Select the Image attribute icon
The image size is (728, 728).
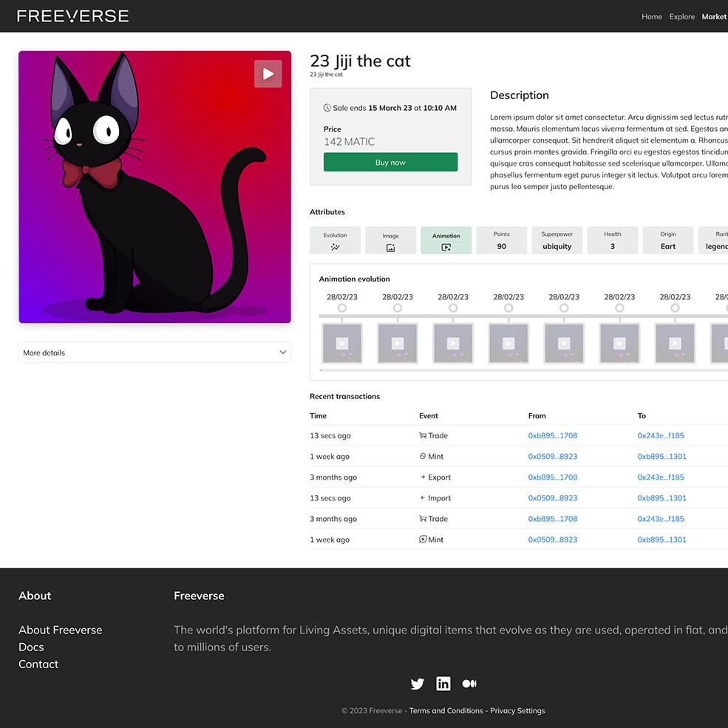pos(390,248)
